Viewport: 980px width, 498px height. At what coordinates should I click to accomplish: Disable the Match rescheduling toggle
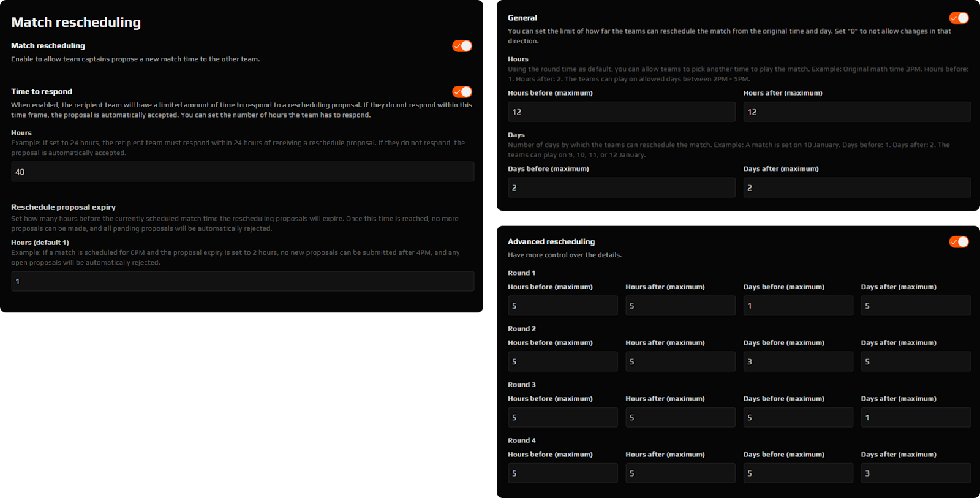click(462, 46)
